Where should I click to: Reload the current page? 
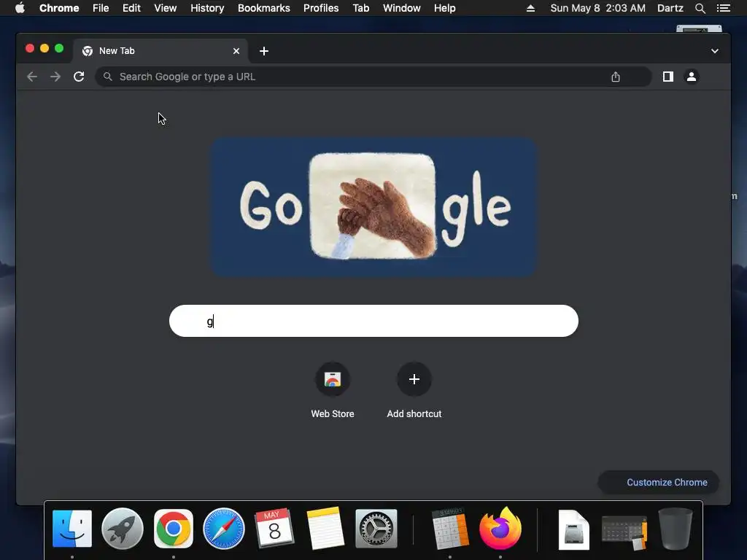pos(79,77)
